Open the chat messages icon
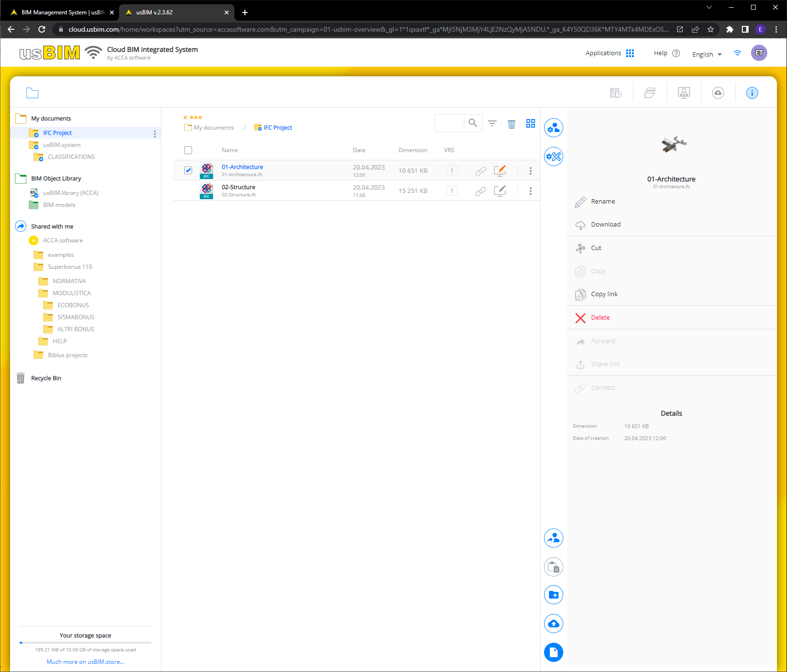787x672 pixels. [650, 93]
